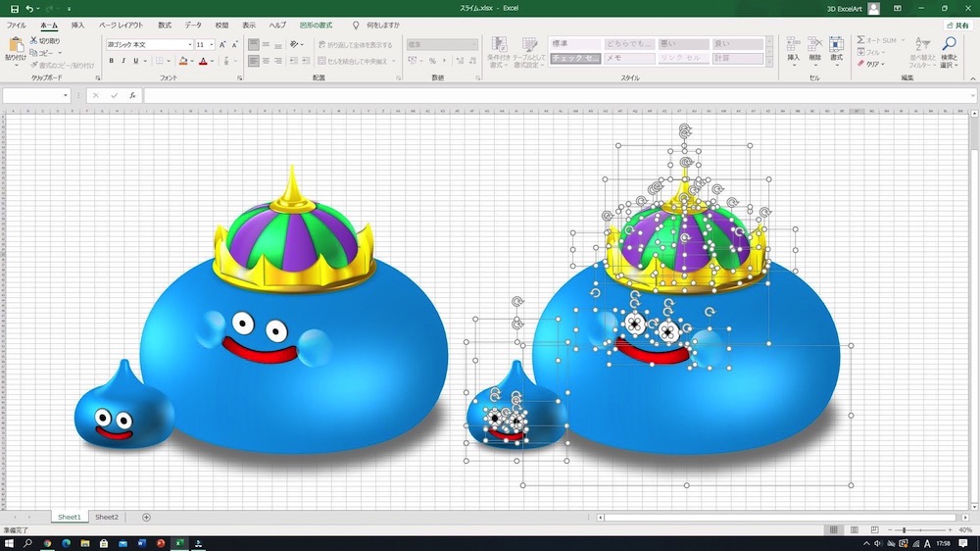Click the insert function fx icon
Screen dimensions: 980x551
tap(132, 96)
